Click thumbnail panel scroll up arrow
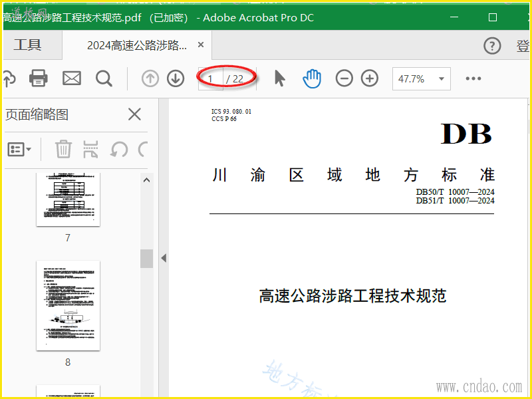The width and height of the screenshot is (532, 399). click(146, 180)
